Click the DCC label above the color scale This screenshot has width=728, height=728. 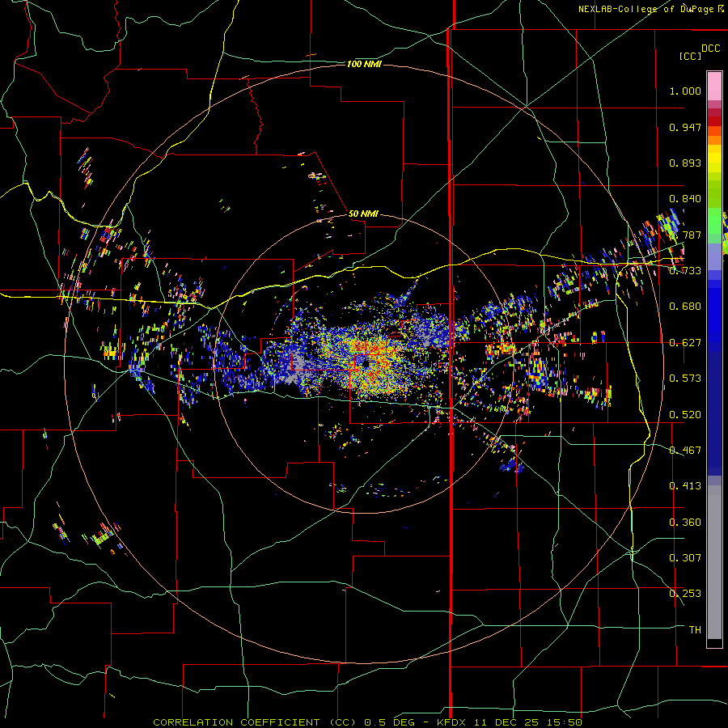[x=710, y=49]
